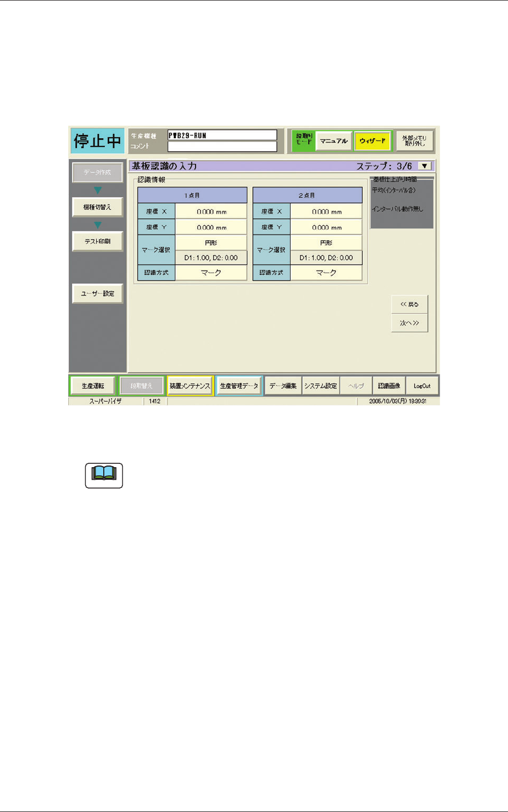This screenshot has width=508, height=812.
Task: Edit 座標 X value for 1点目
Action: (x=211, y=211)
